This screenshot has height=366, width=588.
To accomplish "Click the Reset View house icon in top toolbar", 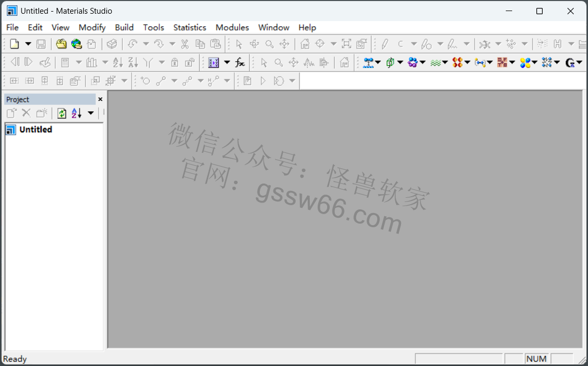I will pyautogui.click(x=305, y=44).
